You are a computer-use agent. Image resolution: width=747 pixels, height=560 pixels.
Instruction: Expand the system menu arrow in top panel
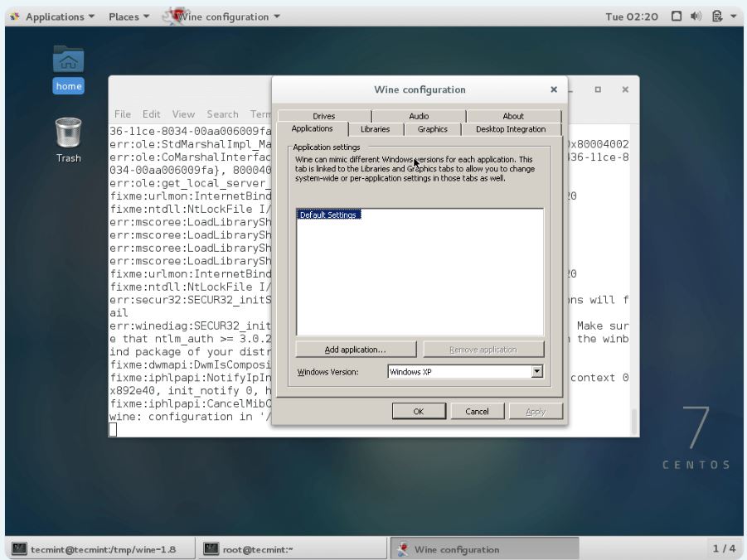734,17
